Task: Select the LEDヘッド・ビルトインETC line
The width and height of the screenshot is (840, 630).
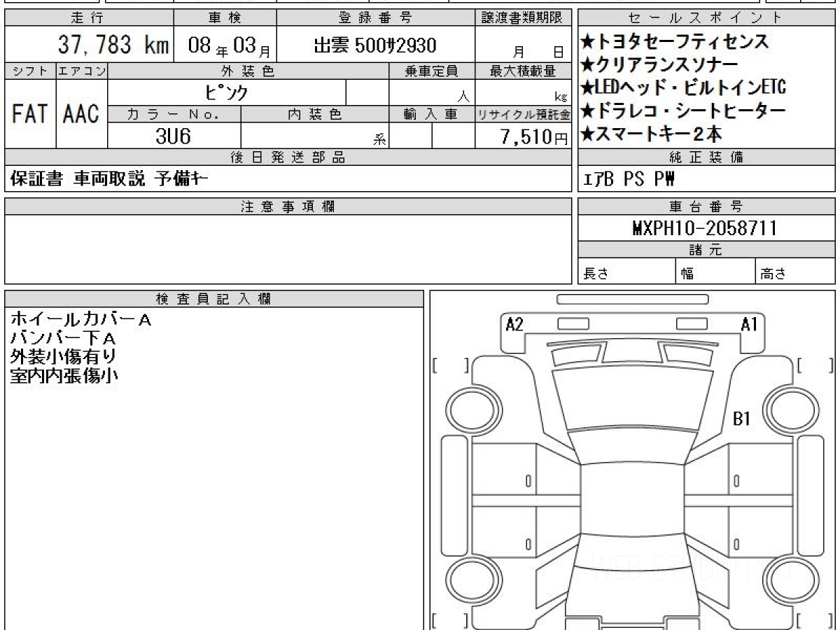Action: (x=683, y=87)
